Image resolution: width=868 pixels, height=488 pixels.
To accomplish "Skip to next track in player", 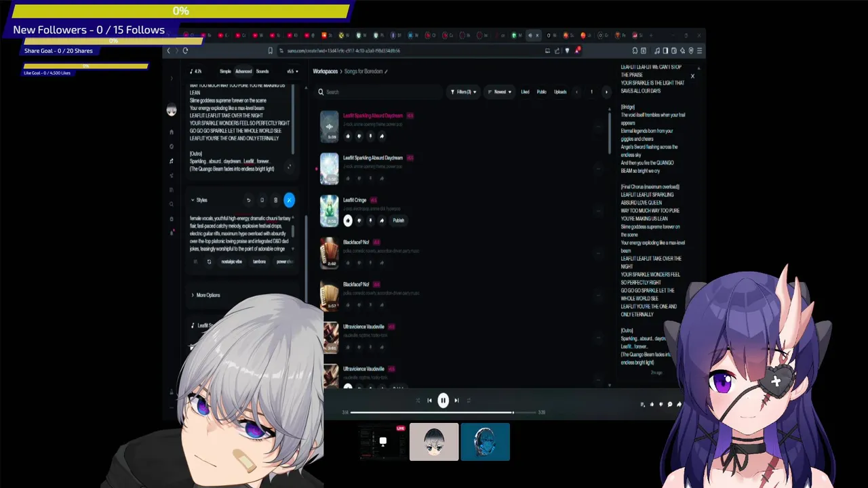I will [x=456, y=401].
